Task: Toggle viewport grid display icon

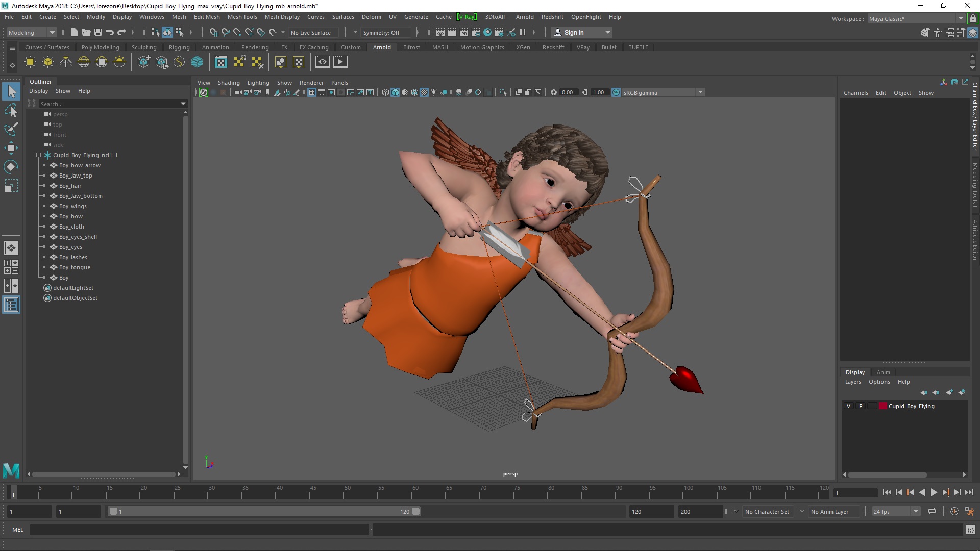Action: (312, 92)
